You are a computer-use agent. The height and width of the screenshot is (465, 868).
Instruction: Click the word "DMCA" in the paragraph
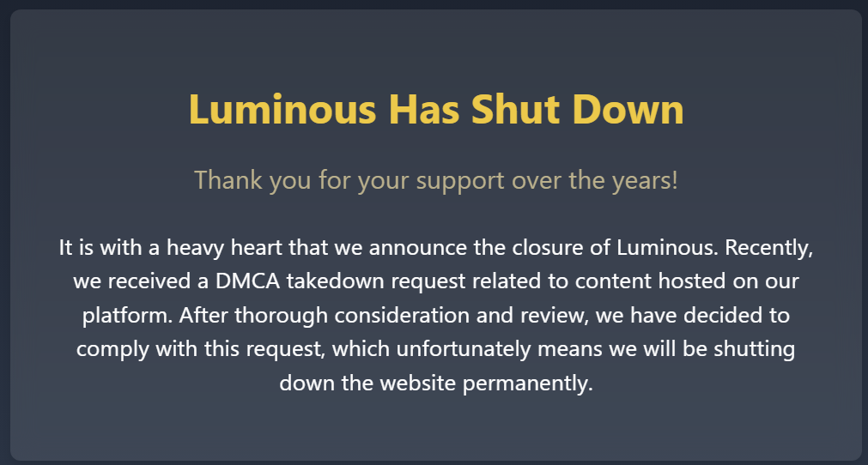pyautogui.click(x=247, y=281)
